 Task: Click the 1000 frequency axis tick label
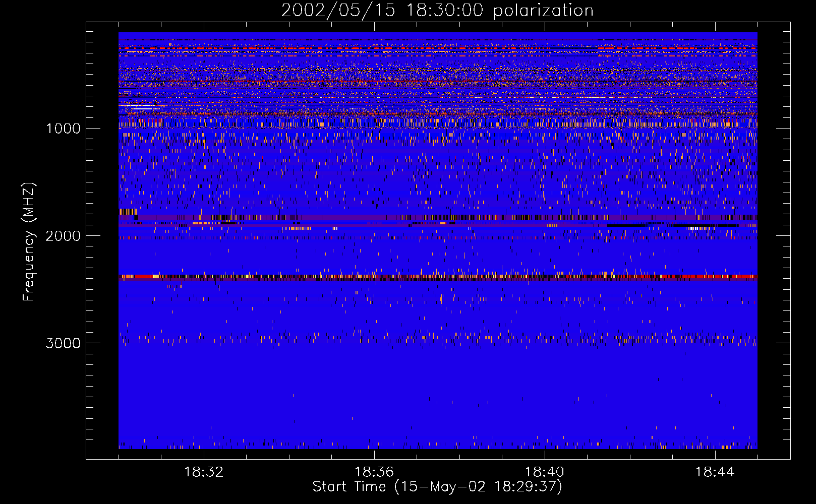pos(63,129)
